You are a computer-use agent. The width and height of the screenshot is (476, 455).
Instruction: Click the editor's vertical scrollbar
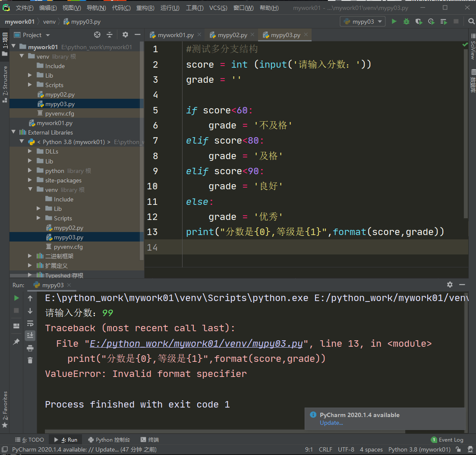pyautogui.click(x=466, y=133)
